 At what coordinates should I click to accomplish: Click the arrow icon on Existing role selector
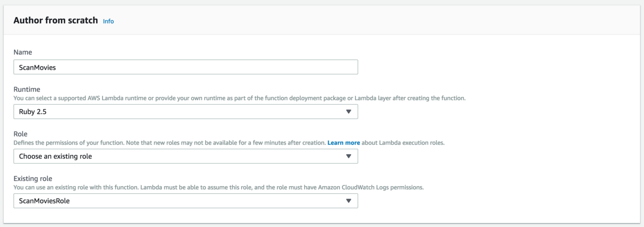pos(349,201)
